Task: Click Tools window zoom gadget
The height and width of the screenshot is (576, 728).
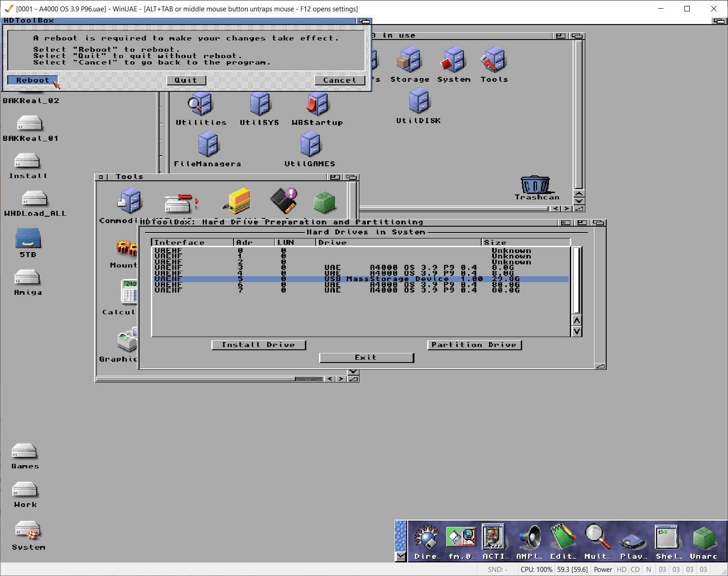Action: 335,177
